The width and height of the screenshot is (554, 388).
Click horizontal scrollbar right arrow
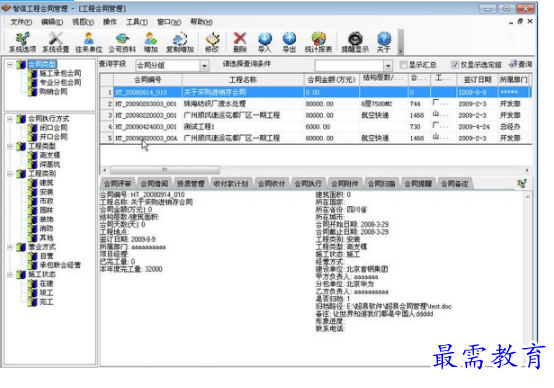(527, 170)
